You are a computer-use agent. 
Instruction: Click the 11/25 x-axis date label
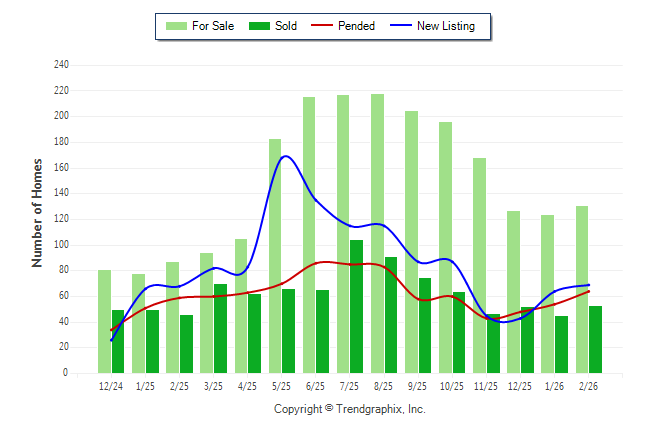pyautogui.click(x=486, y=386)
